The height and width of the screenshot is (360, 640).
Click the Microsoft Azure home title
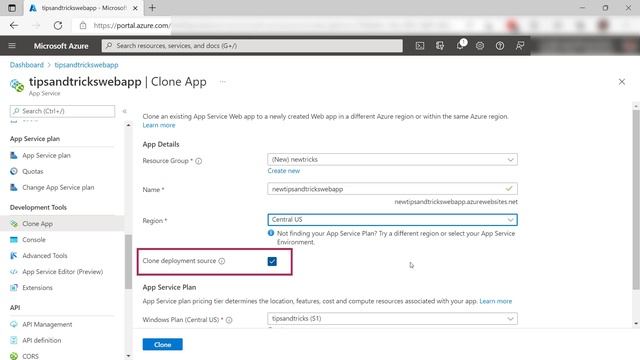(61, 46)
